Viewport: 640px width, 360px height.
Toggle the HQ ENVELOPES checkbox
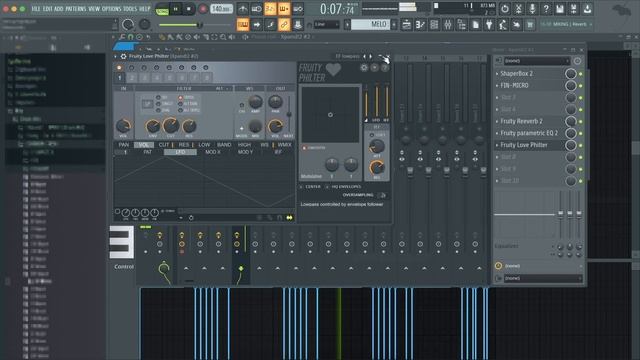(x=327, y=187)
